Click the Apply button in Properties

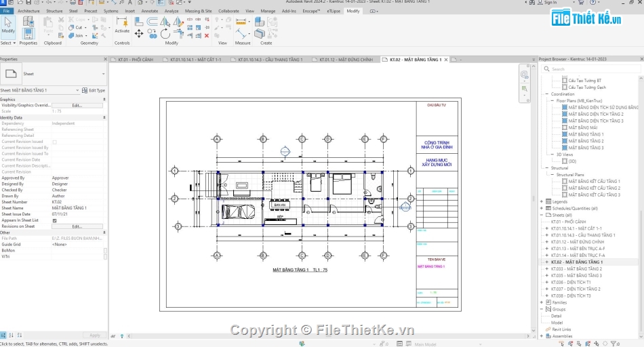pos(95,335)
